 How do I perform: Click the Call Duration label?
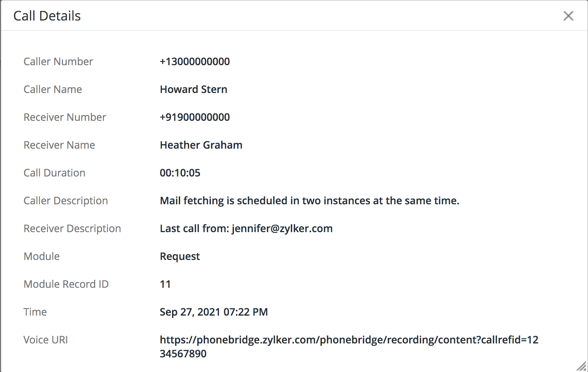click(54, 173)
